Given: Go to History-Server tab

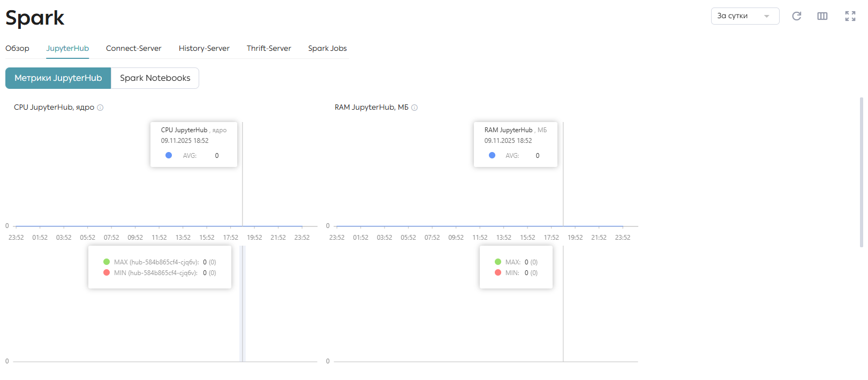Looking at the screenshot, I should (204, 48).
